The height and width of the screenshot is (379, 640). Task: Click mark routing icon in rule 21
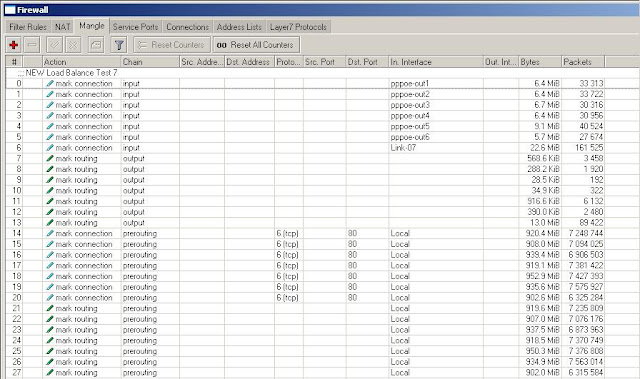(x=50, y=308)
